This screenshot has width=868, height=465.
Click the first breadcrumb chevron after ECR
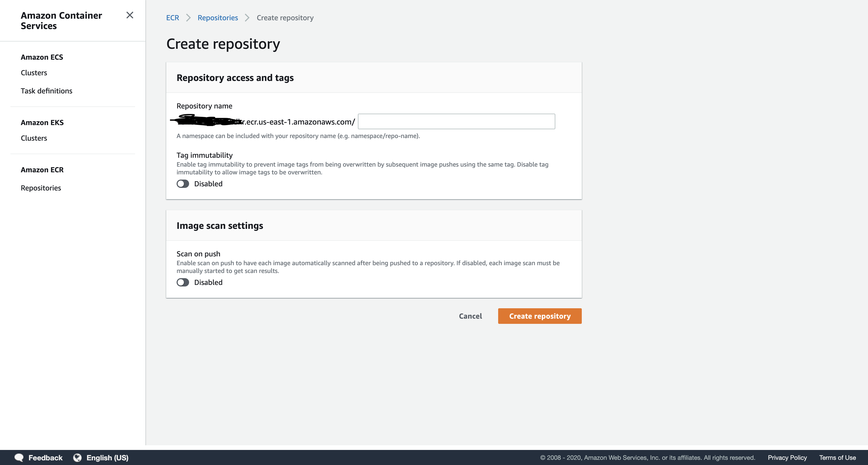click(188, 18)
